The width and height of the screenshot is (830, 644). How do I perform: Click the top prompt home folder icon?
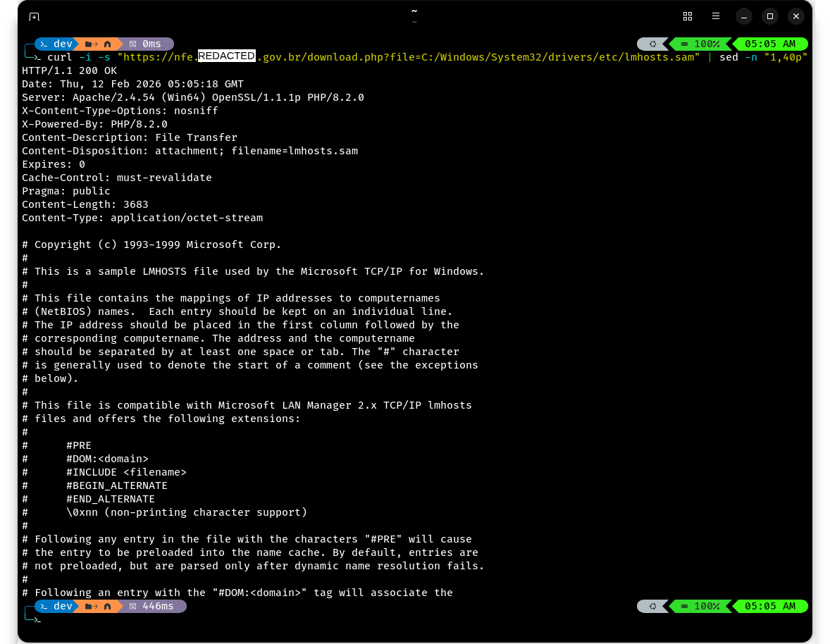[107, 44]
